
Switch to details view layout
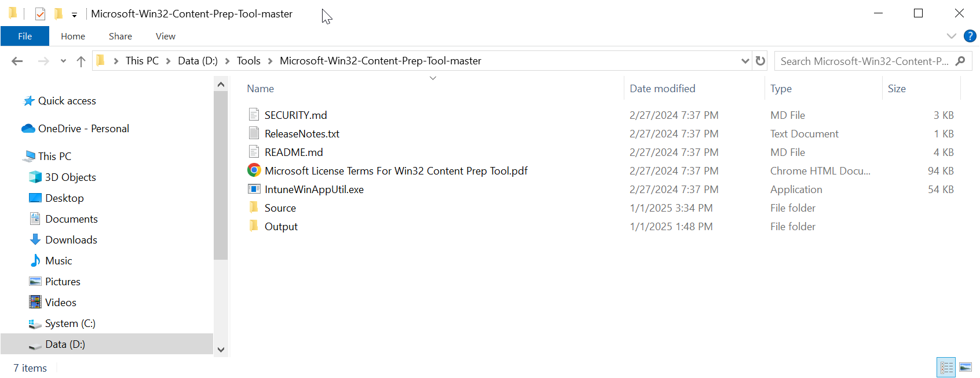(946, 367)
